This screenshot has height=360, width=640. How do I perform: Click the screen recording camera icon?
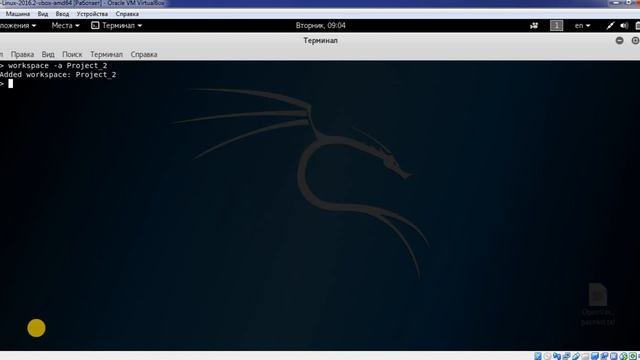[534, 25]
